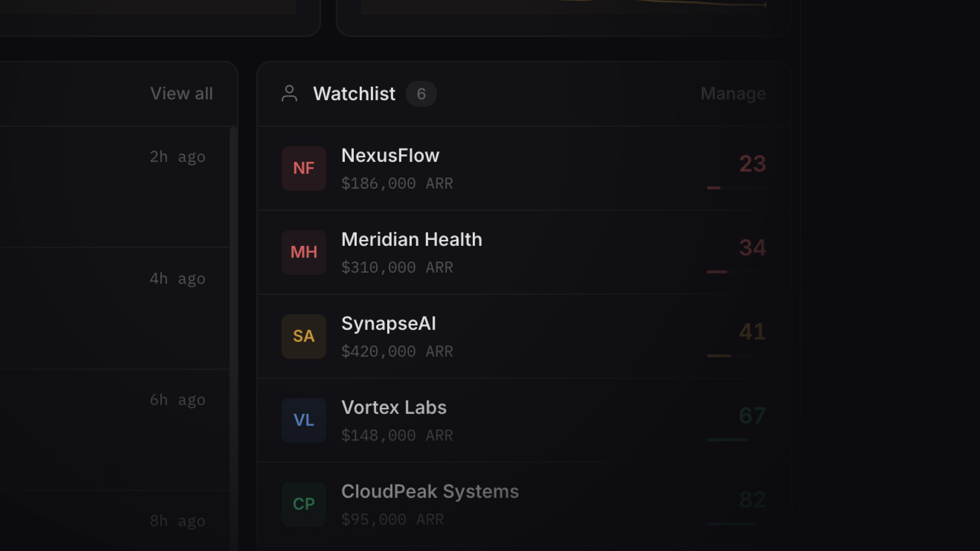The image size is (980, 551).
Task: Click the Vortex Labs score progress bar
Action: click(736, 440)
